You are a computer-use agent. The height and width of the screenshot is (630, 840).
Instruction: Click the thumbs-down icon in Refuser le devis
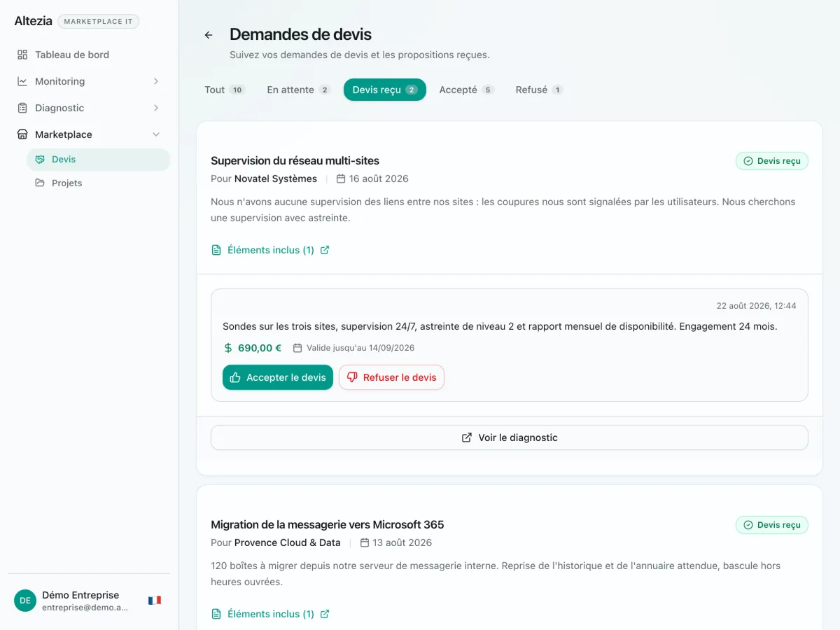pos(352,377)
